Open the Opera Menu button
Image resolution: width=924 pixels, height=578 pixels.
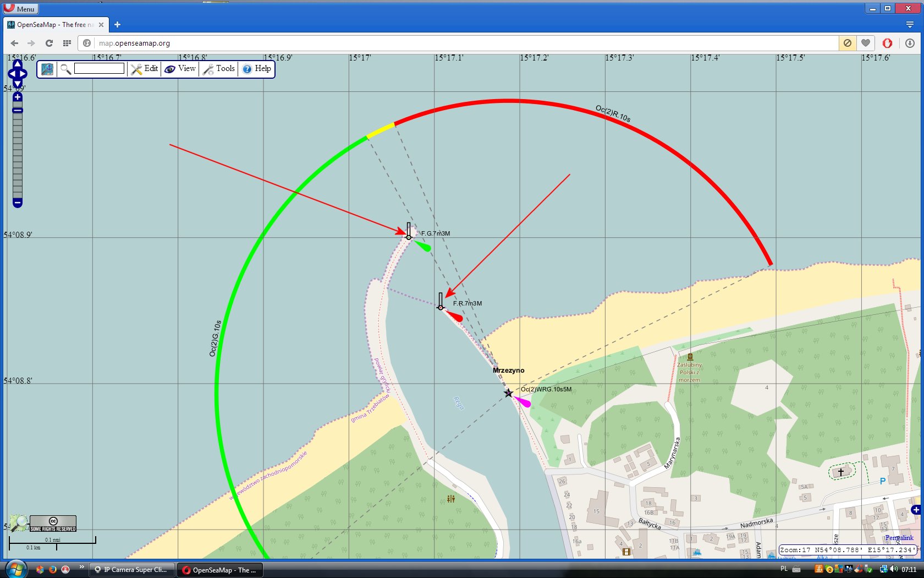coord(20,8)
